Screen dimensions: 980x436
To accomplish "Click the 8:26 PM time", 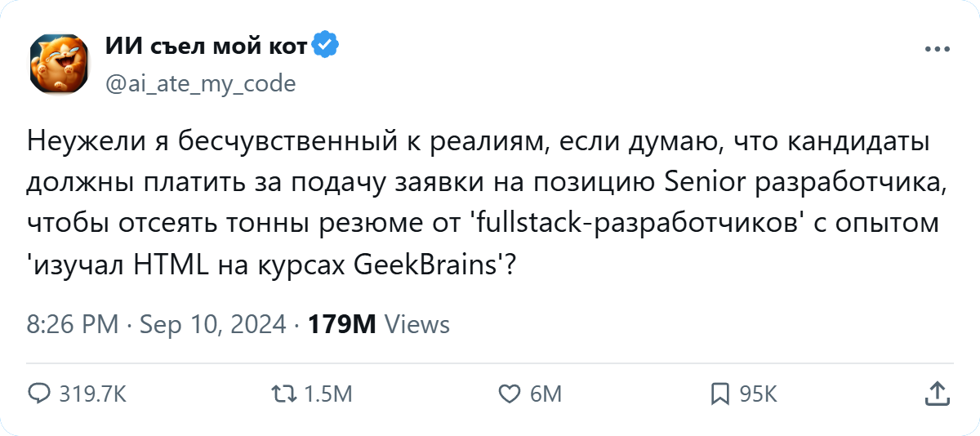I will 73,324.
